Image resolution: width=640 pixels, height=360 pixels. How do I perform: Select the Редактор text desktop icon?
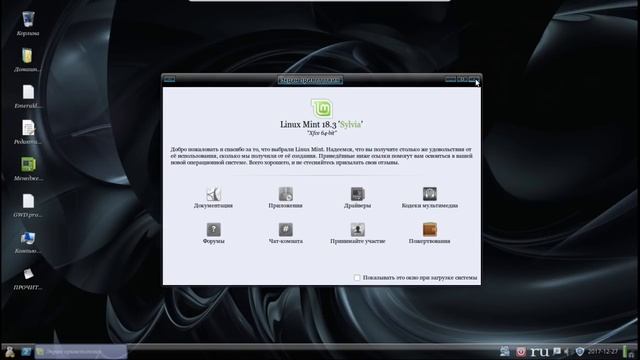(28, 128)
